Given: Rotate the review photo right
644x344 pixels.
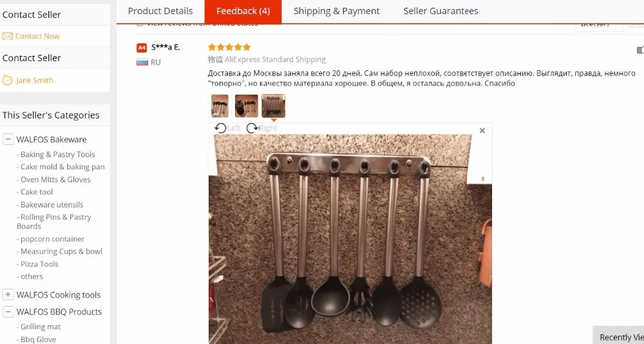Looking at the screenshot, I should coord(252,128).
